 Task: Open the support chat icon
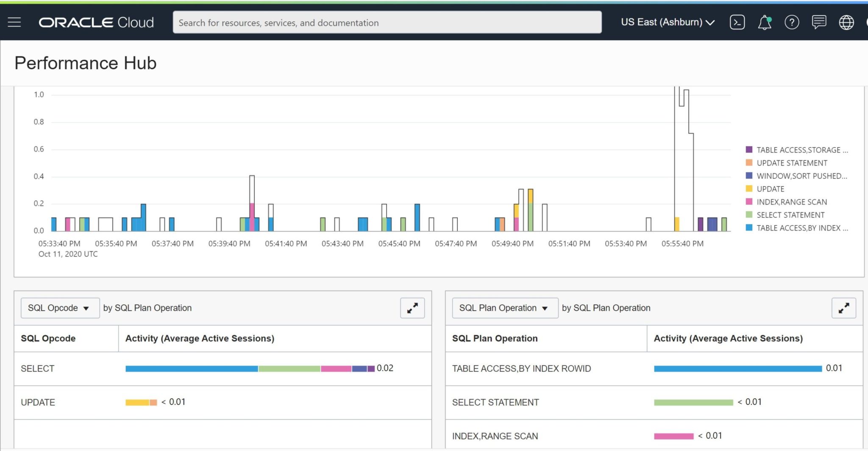point(819,22)
